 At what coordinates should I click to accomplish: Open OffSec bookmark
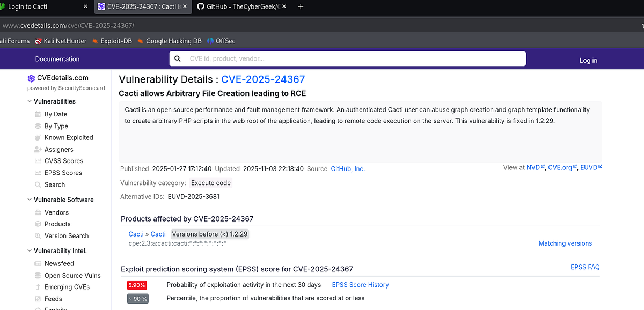pyautogui.click(x=221, y=41)
